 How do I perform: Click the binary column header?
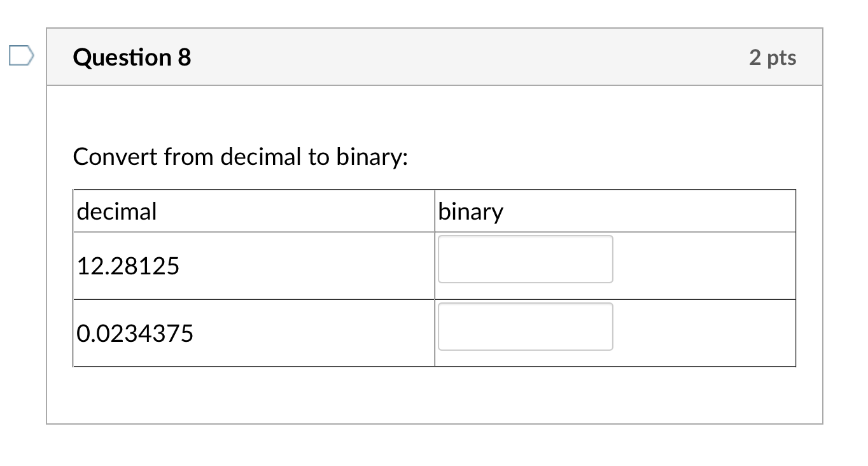point(471,211)
